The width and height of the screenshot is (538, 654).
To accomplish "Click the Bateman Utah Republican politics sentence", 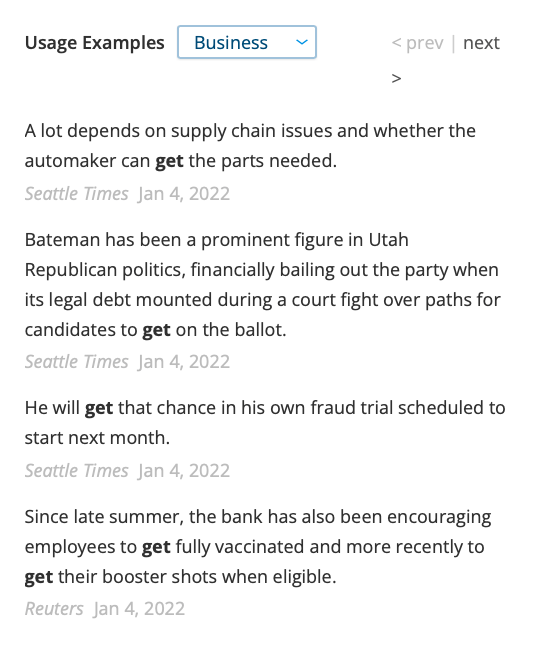I will click(x=263, y=284).
